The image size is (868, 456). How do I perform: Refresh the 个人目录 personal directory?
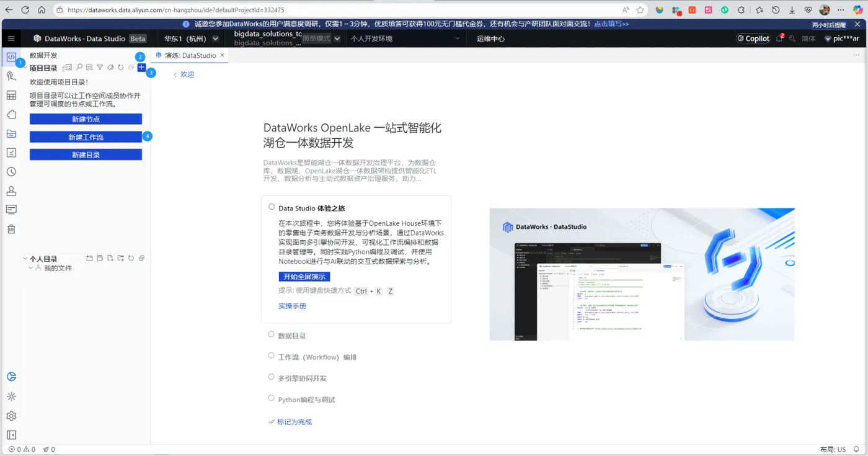point(131,258)
